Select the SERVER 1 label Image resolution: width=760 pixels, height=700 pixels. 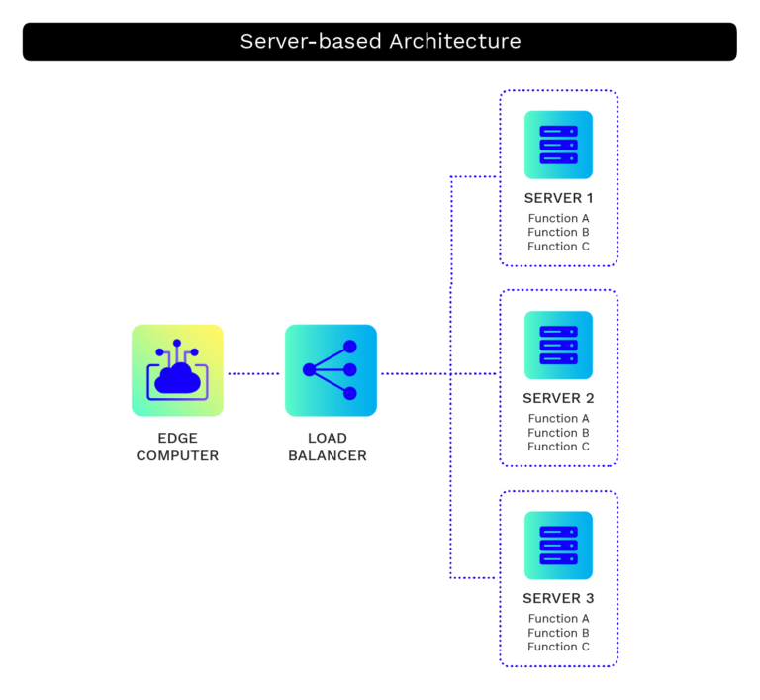point(558,198)
